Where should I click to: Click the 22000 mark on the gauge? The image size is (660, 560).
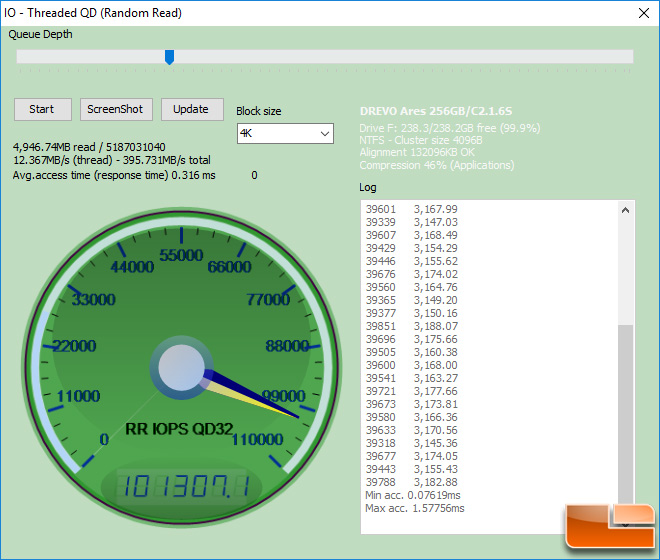pyautogui.click(x=75, y=346)
